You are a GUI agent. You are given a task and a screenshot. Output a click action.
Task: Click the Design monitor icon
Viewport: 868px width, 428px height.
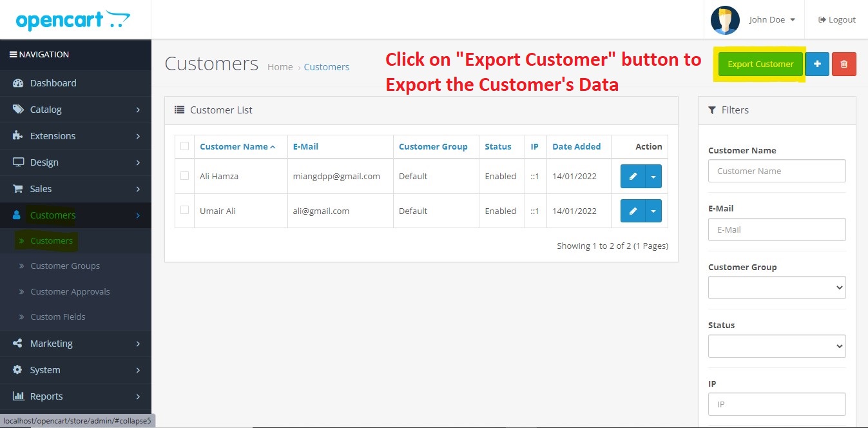tap(18, 162)
